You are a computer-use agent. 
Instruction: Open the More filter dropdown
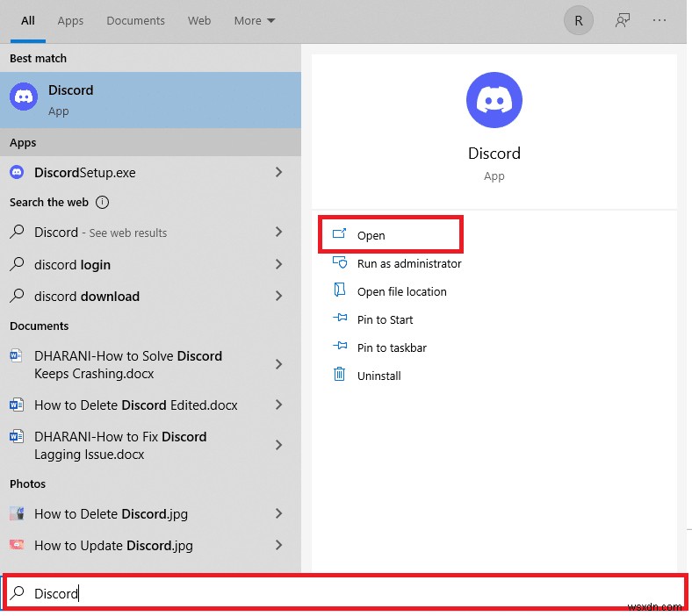254,20
